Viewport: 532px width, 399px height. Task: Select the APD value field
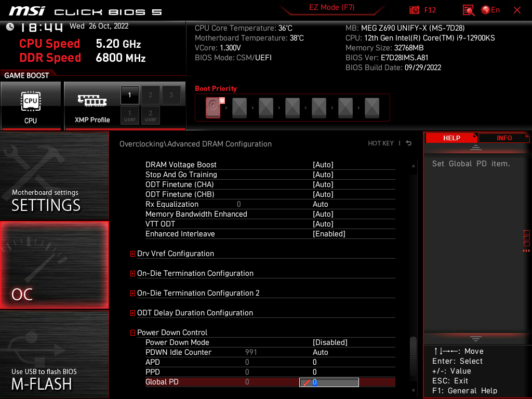tap(314, 362)
